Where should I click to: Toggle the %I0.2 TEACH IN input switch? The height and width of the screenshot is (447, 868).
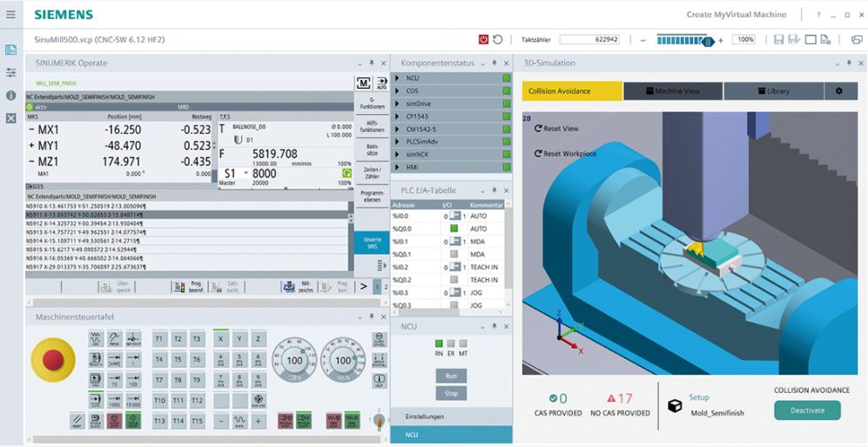click(x=454, y=268)
